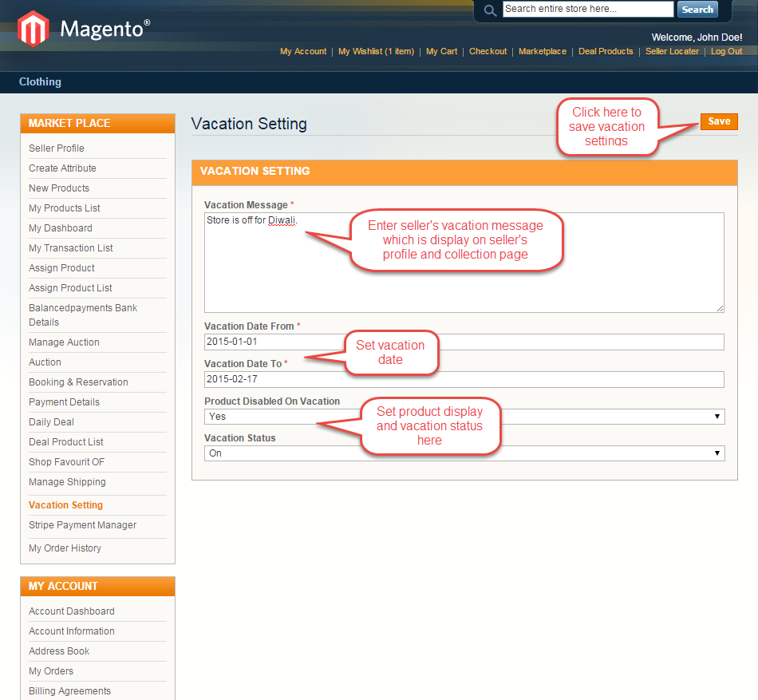The width and height of the screenshot is (758, 700).
Task: Open My Transaction List
Action: click(70, 248)
